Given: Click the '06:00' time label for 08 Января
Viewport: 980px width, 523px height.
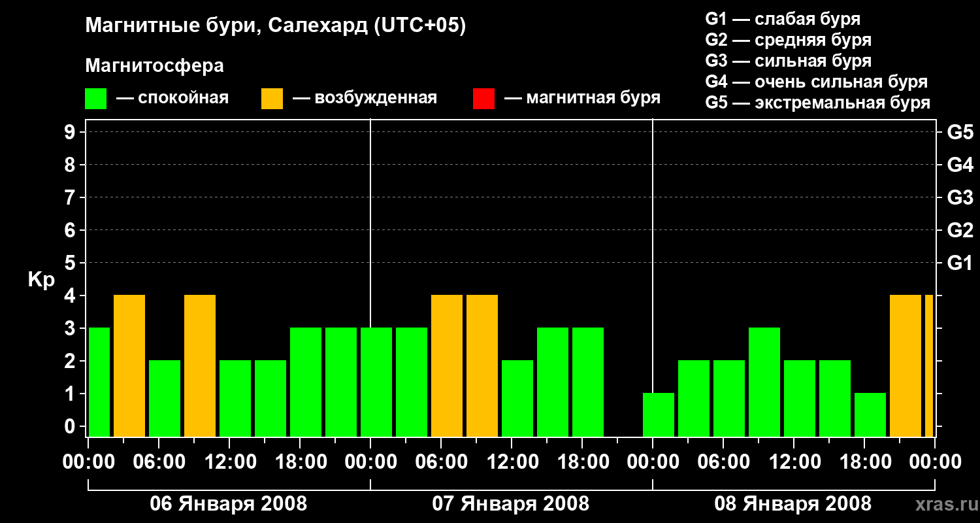Looking at the screenshot, I should pyautogui.click(x=723, y=462).
